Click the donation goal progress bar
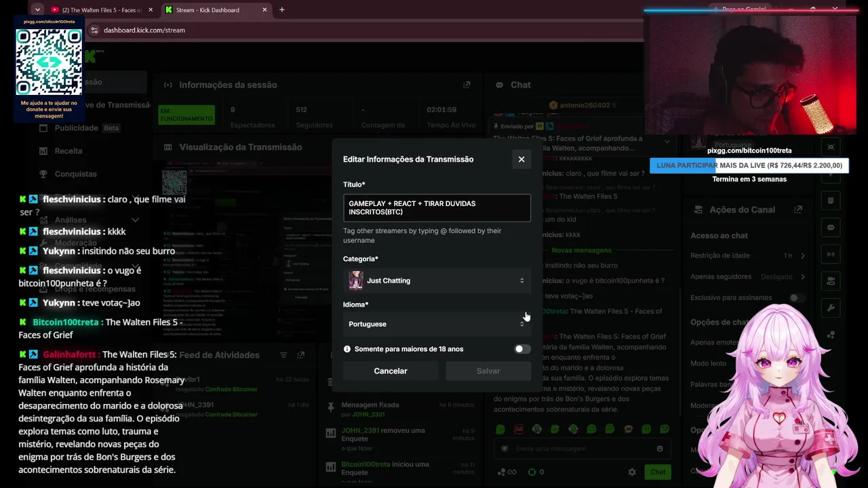Viewport: 868px width, 488px height. tap(749, 165)
